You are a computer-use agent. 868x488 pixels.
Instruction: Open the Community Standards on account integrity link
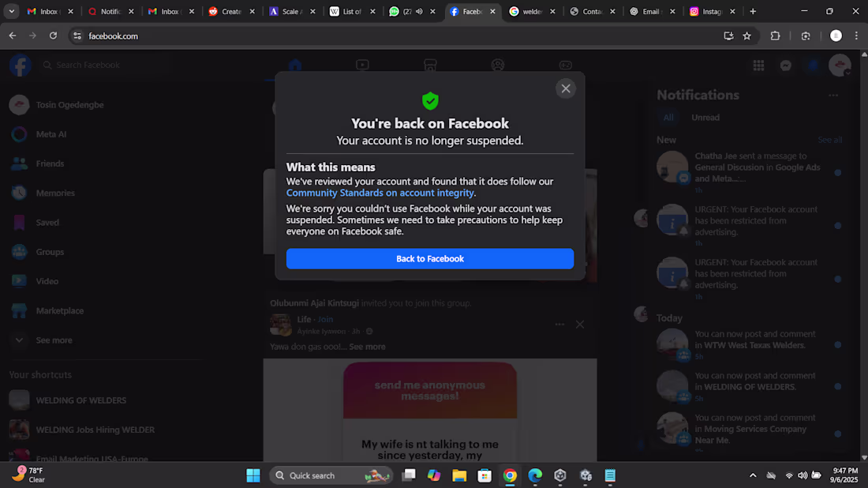pyautogui.click(x=379, y=192)
